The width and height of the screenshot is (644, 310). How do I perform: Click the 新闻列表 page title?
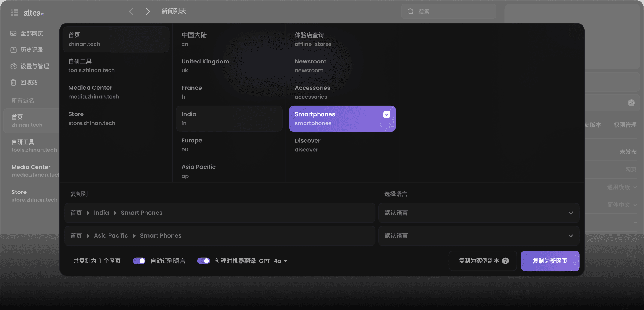pyautogui.click(x=174, y=11)
